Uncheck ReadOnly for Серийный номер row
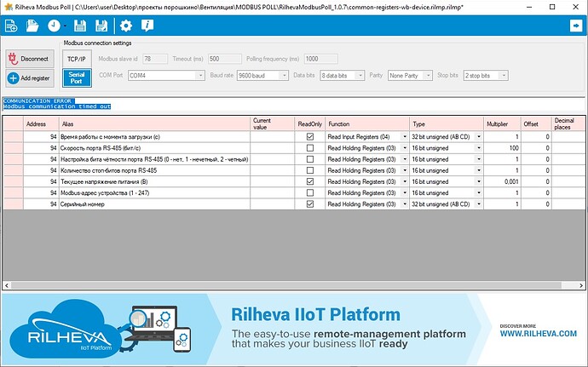The image size is (588, 367). click(x=309, y=204)
